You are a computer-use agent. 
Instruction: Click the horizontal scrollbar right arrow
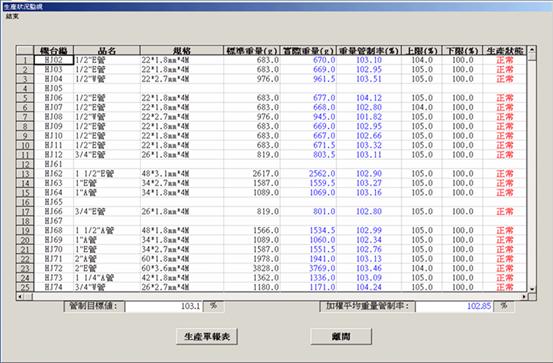pyautogui.click(x=524, y=297)
